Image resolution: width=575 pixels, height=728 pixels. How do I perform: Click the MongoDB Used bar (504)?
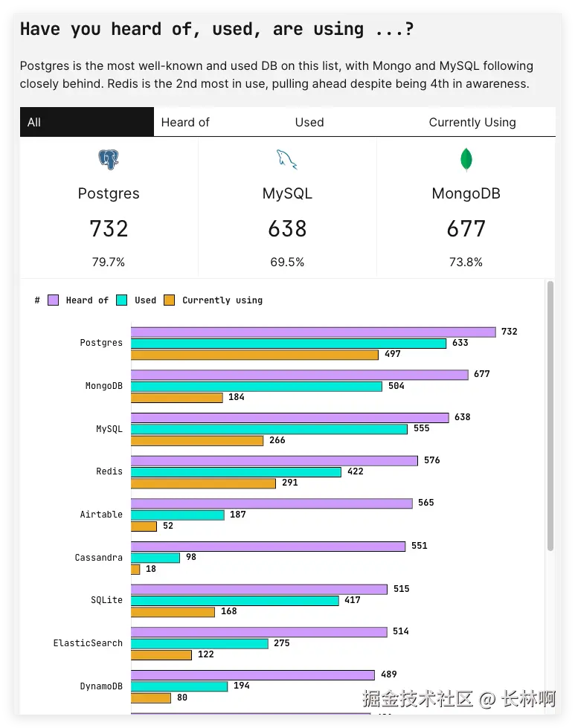click(257, 386)
